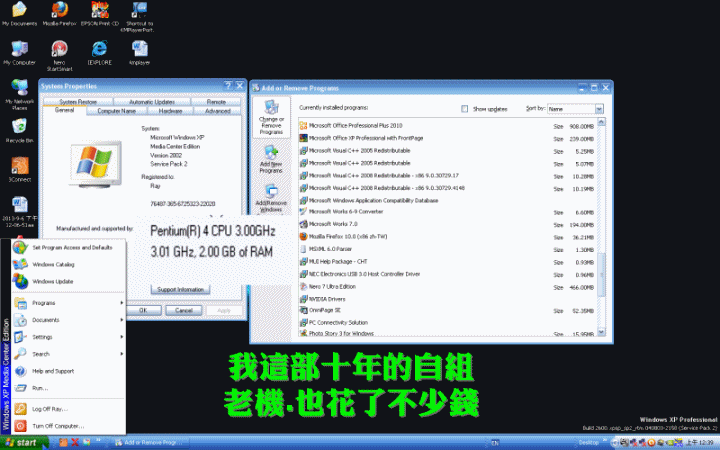Click Log Off Ray... in Start menu

tap(68, 409)
